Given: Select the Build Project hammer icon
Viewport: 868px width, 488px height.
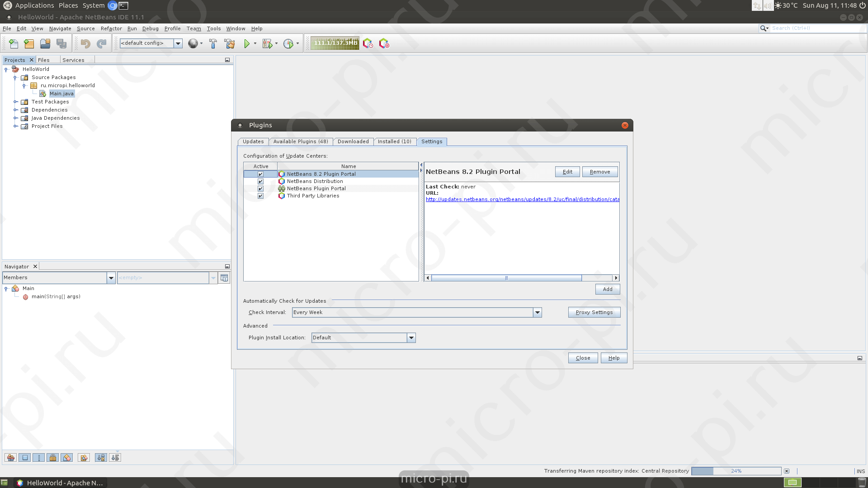Looking at the screenshot, I should (x=213, y=43).
